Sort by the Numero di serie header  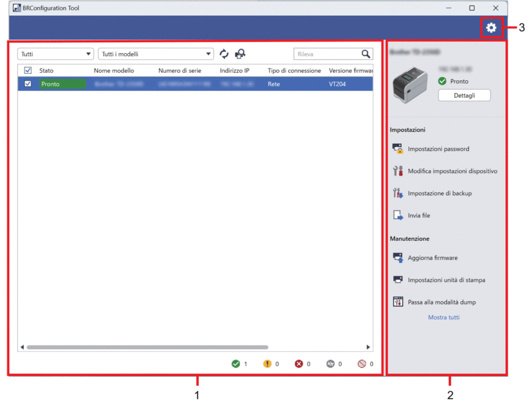tap(180, 70)
